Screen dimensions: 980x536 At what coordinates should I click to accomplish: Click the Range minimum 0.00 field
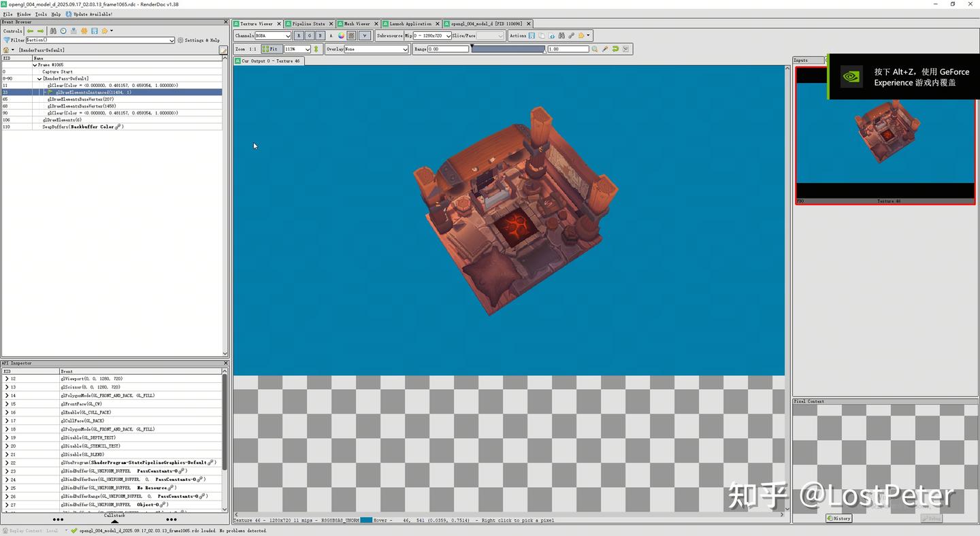[x=448, y=49]
